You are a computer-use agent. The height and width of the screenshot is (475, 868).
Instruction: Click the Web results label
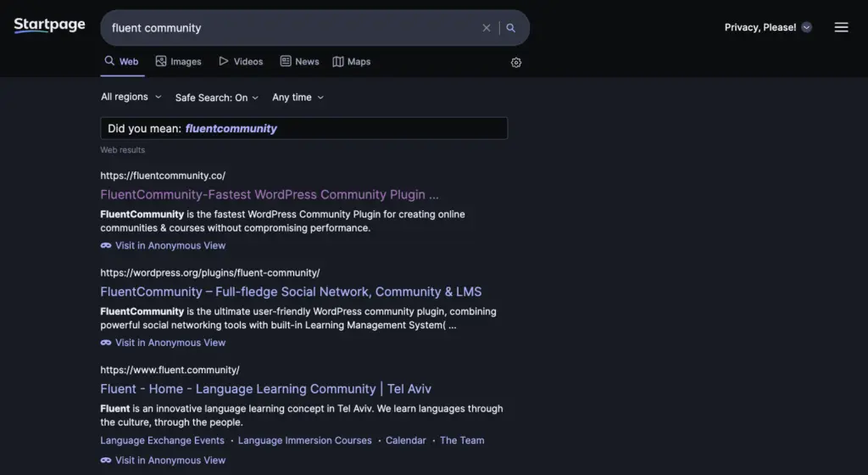pyautogui.click(x=122, y=150)
